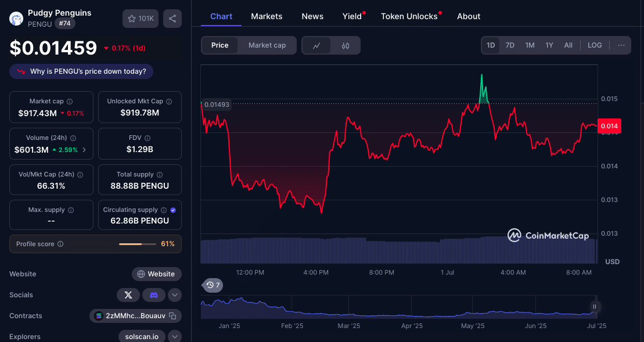Open the Website link button

[156, 274]
